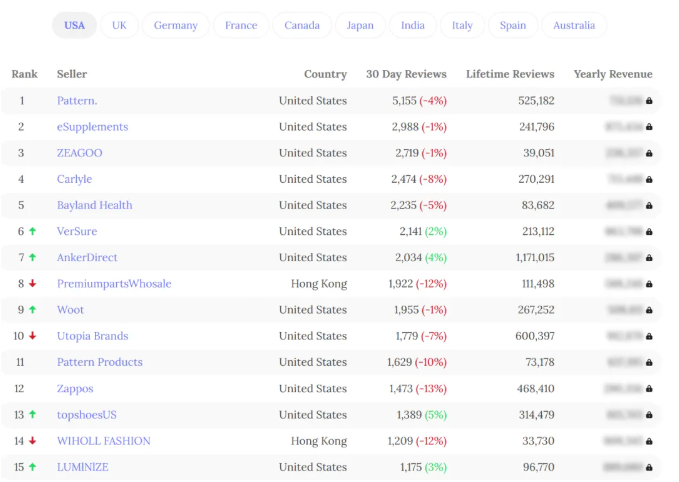This screenshot has height=482, width=679.
Task: Click the lock icon in topshoesUS row
Action: (x=649, y=415)
